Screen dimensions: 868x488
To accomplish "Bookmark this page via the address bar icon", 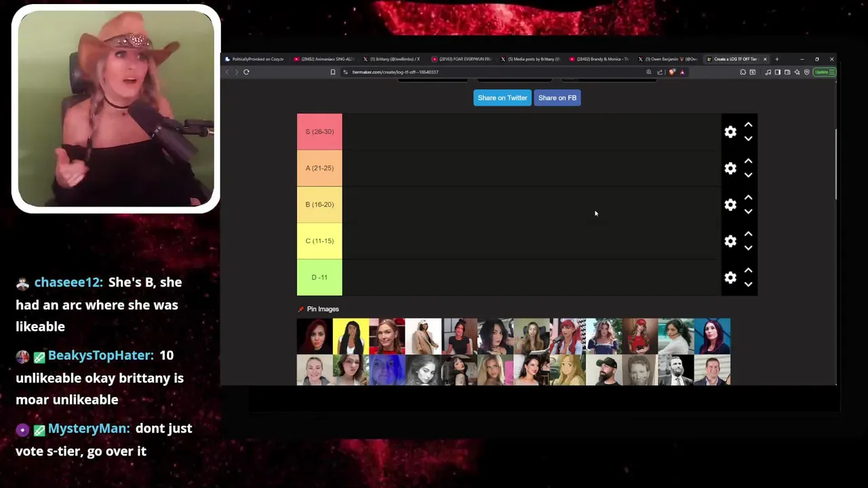I will (332, 72).
